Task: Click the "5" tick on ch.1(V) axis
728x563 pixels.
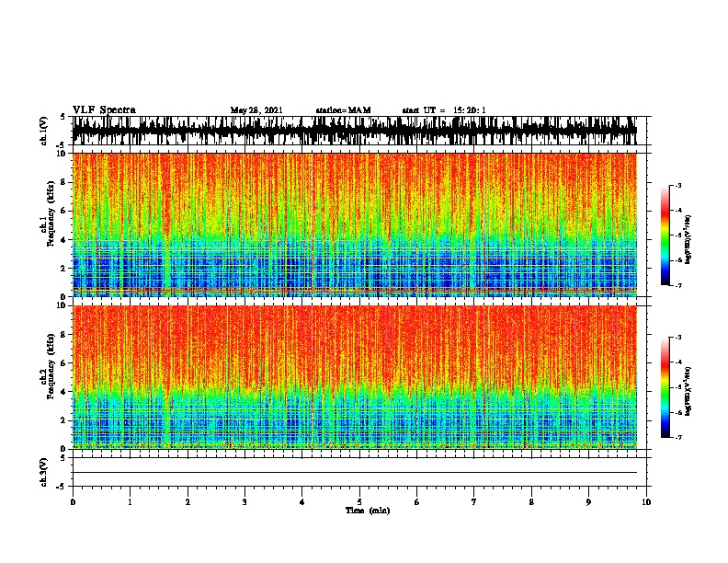Action: pyautogui.click(x=63, y=117)
